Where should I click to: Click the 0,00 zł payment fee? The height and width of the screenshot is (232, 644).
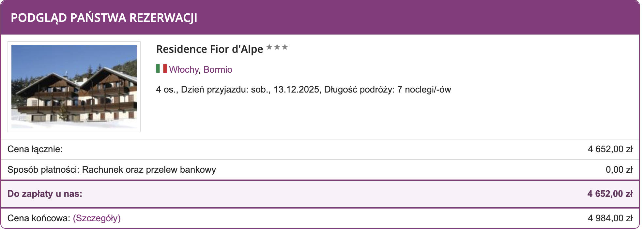click(x=619, y=170)
